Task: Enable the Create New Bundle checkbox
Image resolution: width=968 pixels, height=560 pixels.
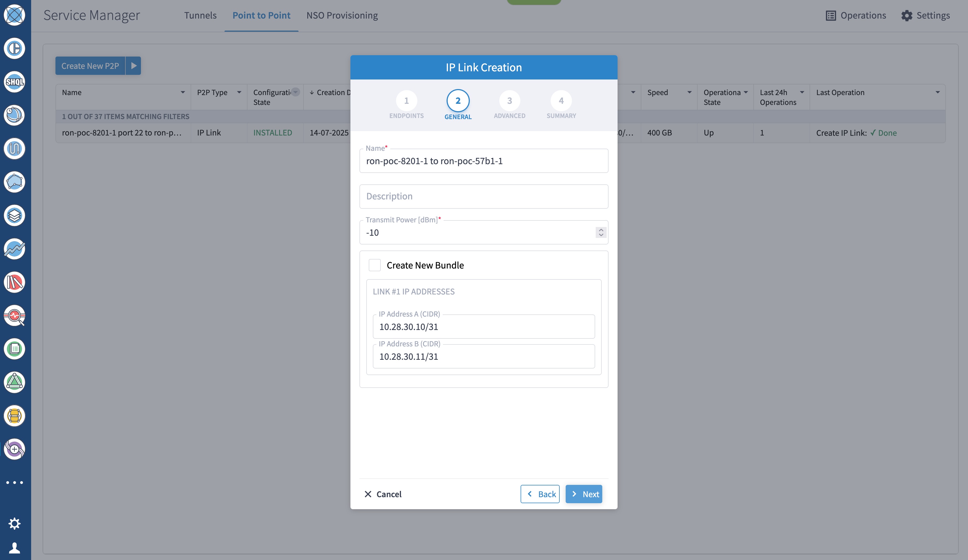Action: [374, 265]
